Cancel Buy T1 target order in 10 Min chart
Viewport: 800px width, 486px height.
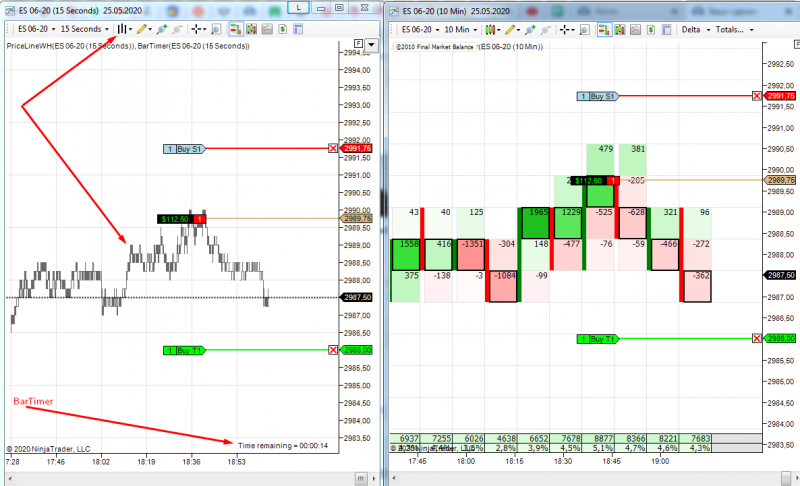click(x=757, y=339)
